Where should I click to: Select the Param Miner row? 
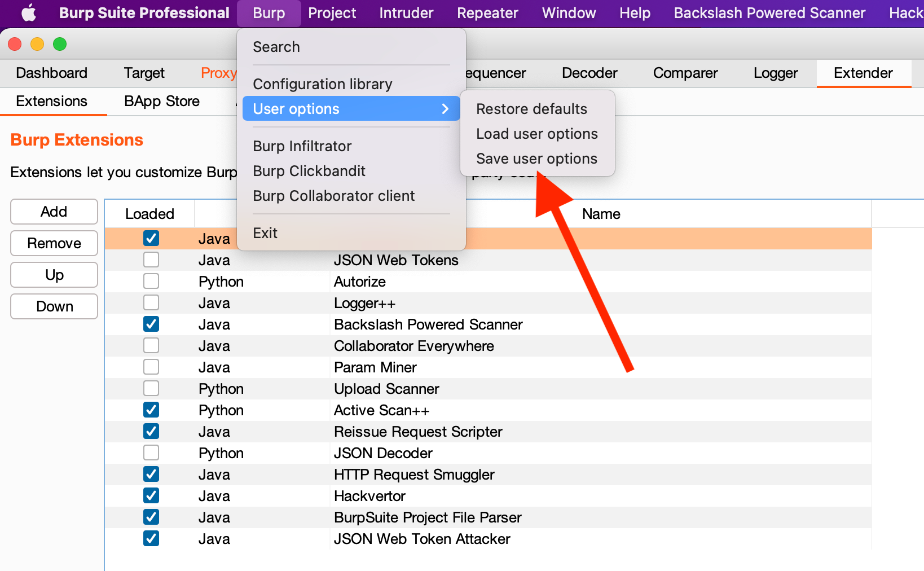[x=488, y=367]
